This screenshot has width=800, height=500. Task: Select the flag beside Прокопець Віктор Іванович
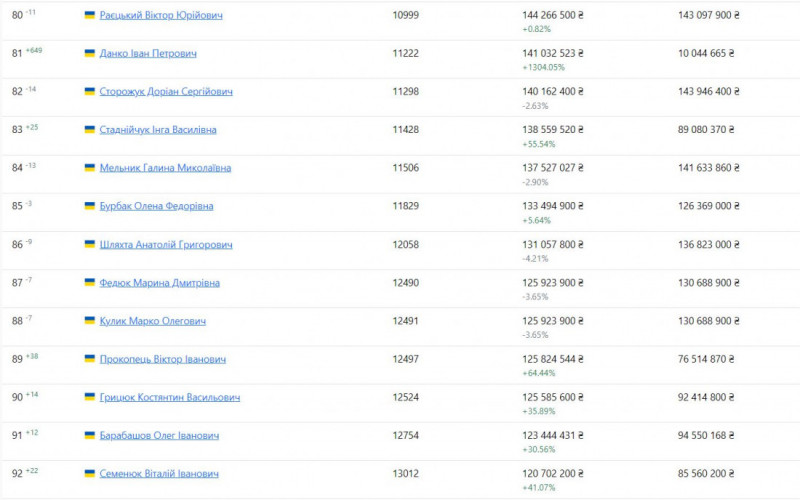[x=90, y=360]
